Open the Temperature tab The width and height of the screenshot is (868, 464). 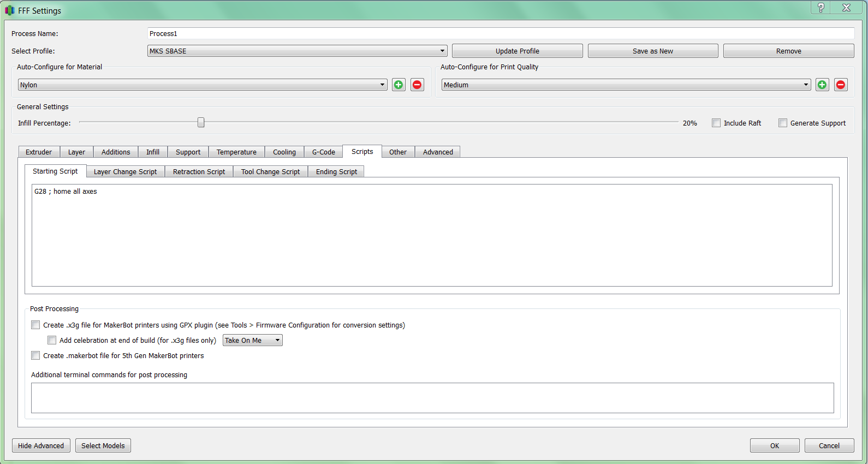236,152
